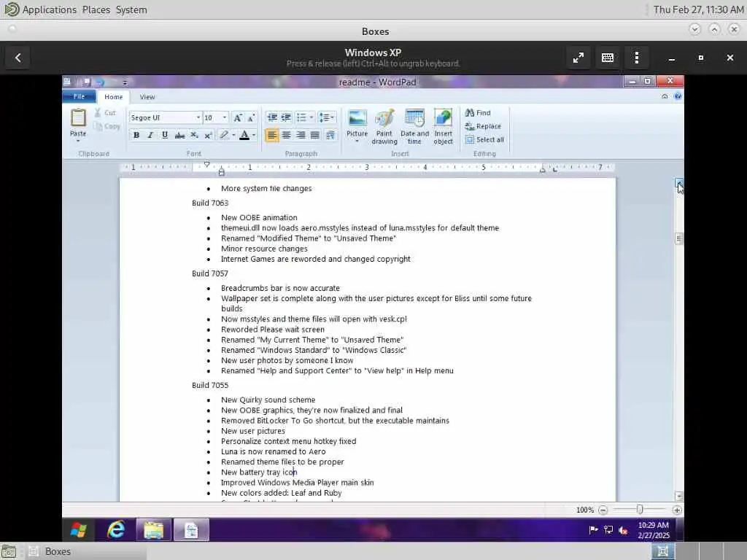Click Replace in Editing group
This screenshot has width=747, height=560.
(x=483, y=126)
